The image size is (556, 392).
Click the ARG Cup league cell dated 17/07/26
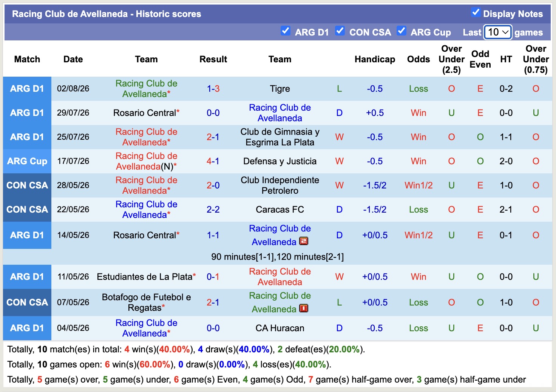27,161
